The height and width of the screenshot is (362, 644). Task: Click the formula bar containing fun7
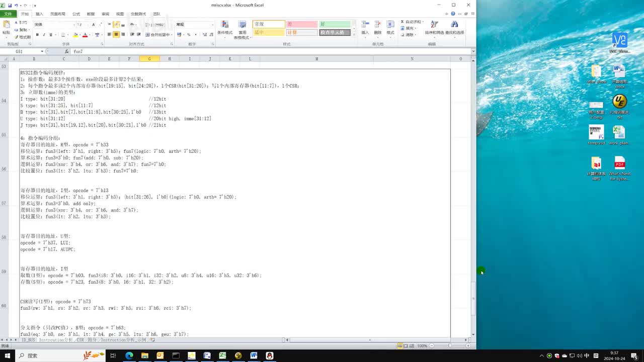pos(271,51)
